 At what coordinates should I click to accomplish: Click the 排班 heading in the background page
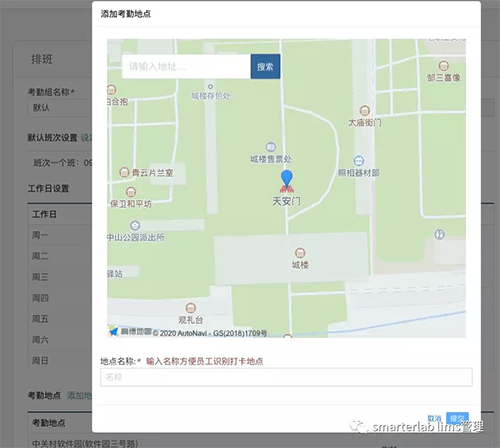coord(42,59)
